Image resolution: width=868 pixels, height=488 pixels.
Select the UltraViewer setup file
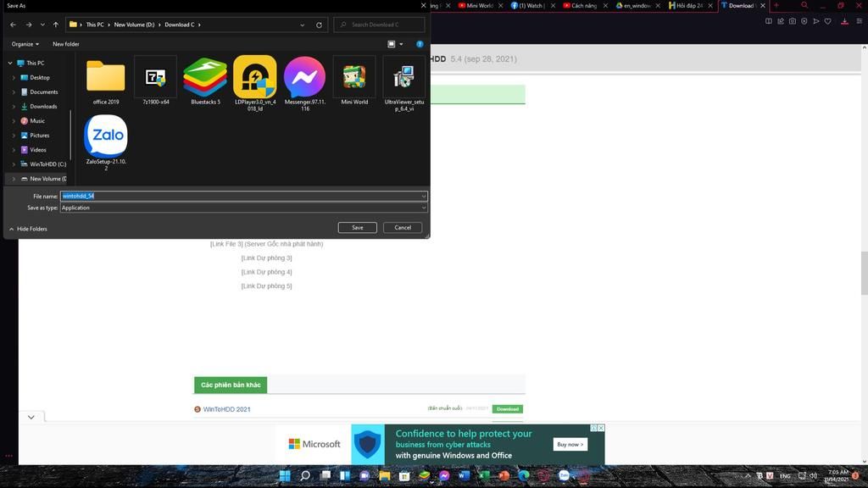404,84
